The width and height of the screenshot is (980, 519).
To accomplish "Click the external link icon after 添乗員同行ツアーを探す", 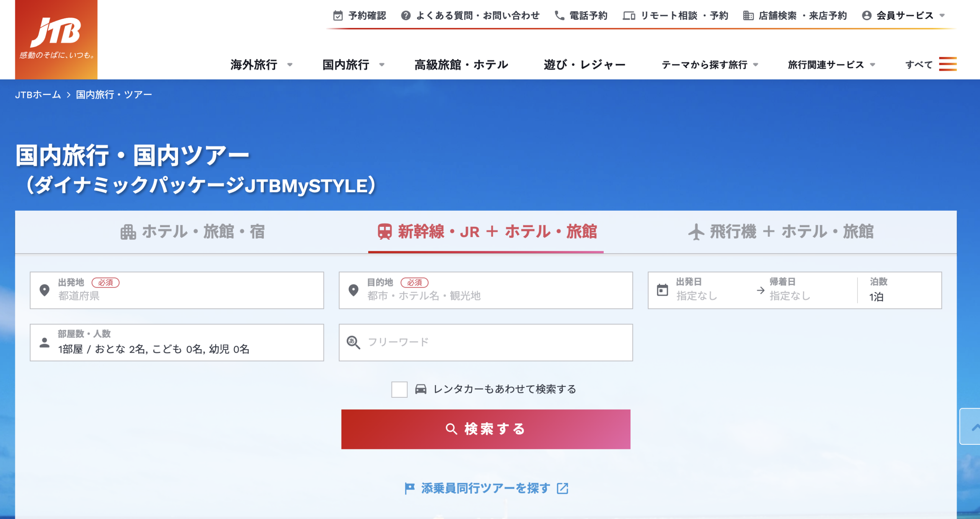I will click(563, 488).
